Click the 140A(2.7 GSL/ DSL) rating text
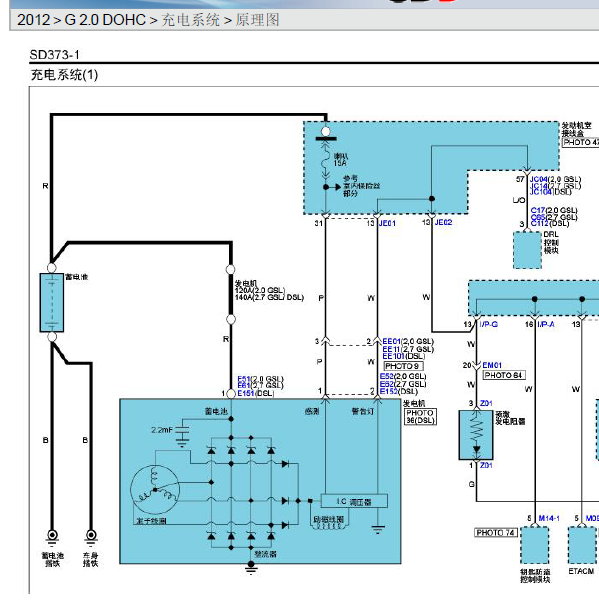Viewport: 599px width, 601px height. pyautogui.click(x=269, y=297)
